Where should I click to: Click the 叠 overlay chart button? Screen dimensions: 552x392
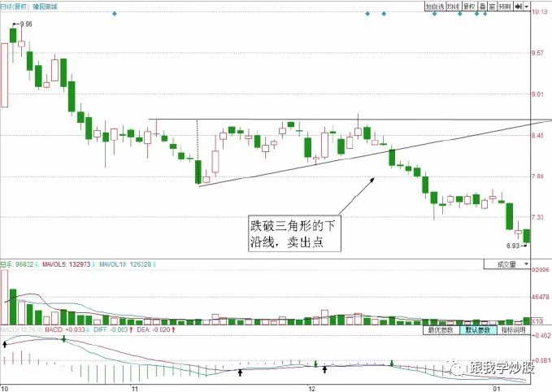[483, 7]
